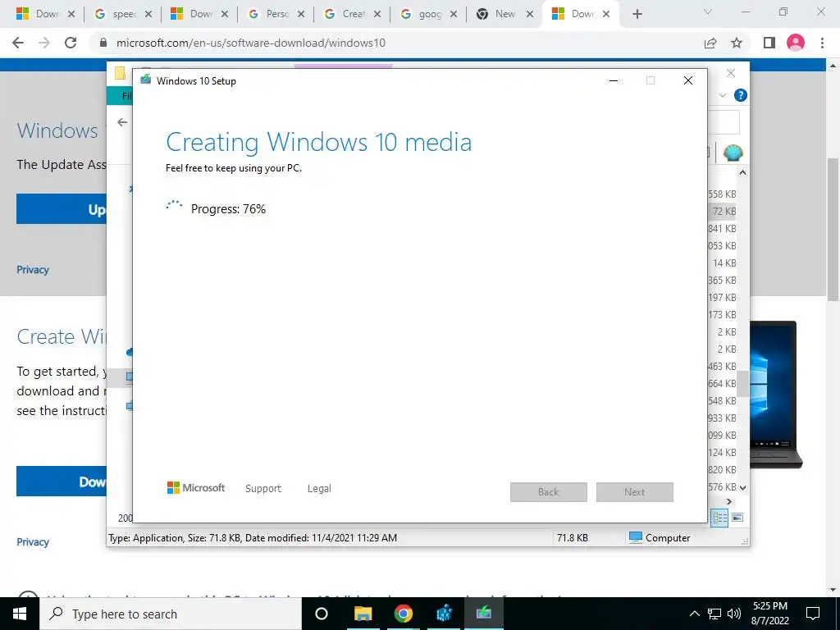This screenshot has width=840, height=630.
Task: Open the Legal link in Windows 10 Setup
Action: coord(319,489)
